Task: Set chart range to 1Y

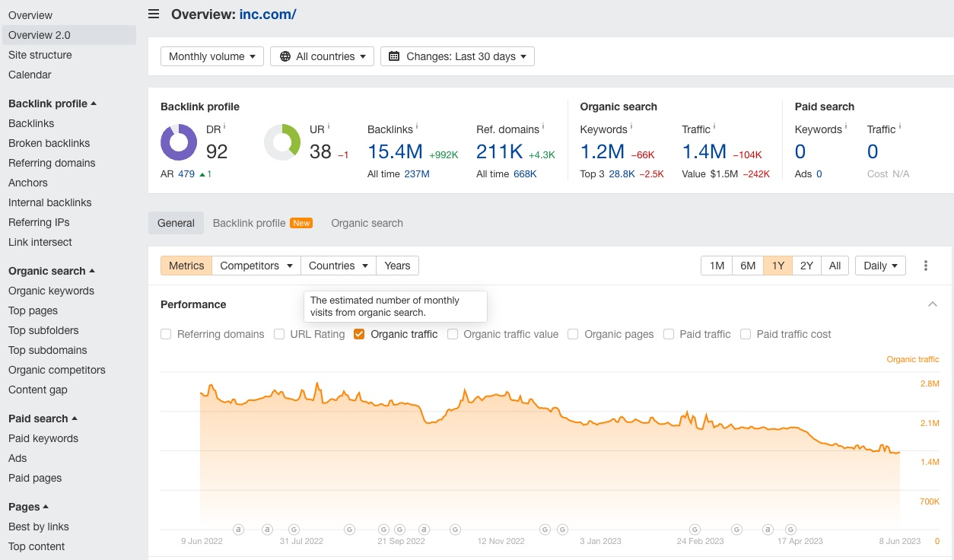Action: (x=778, y=266)
